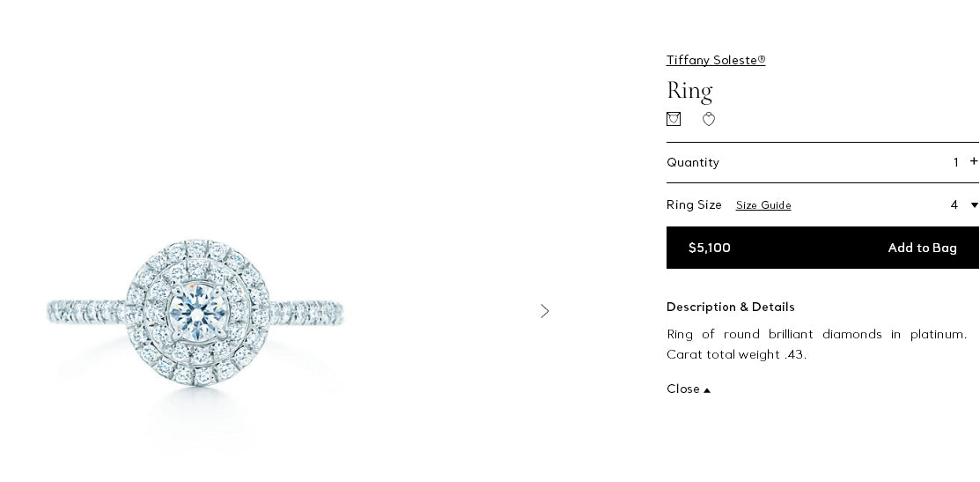The image size is (980, 482).
Task: Click the upward triangle beside Close
Action: pos(707,390)
